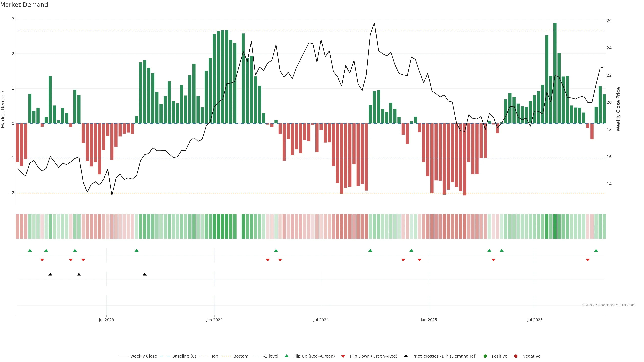Click the green Positive circle legend marker
The image size is (644, 362).
click(485, 356)
